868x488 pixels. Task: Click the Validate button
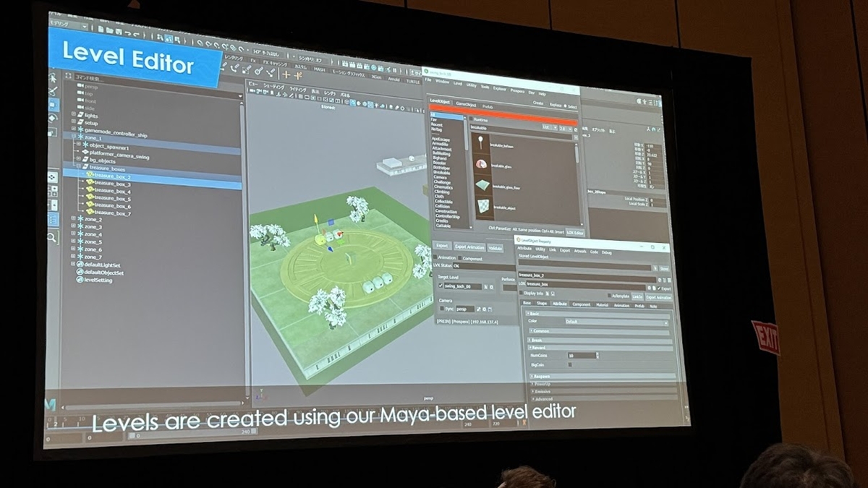coord(495,248)
